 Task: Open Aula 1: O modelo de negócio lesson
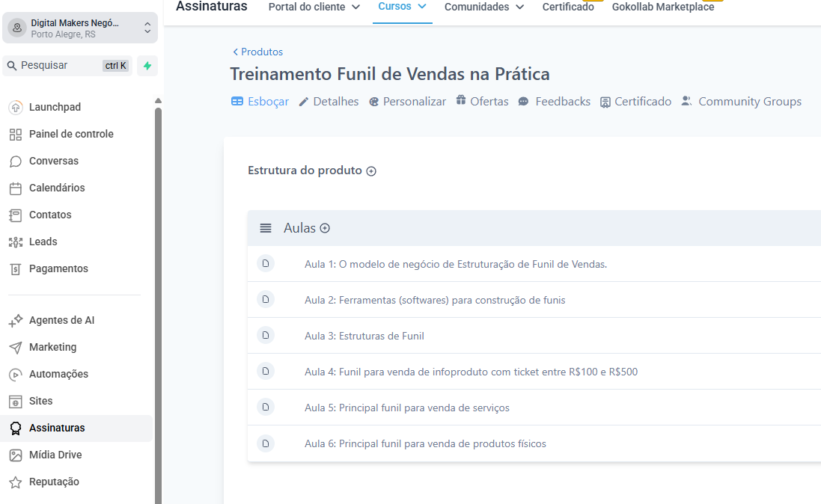(x=456, y=264)
